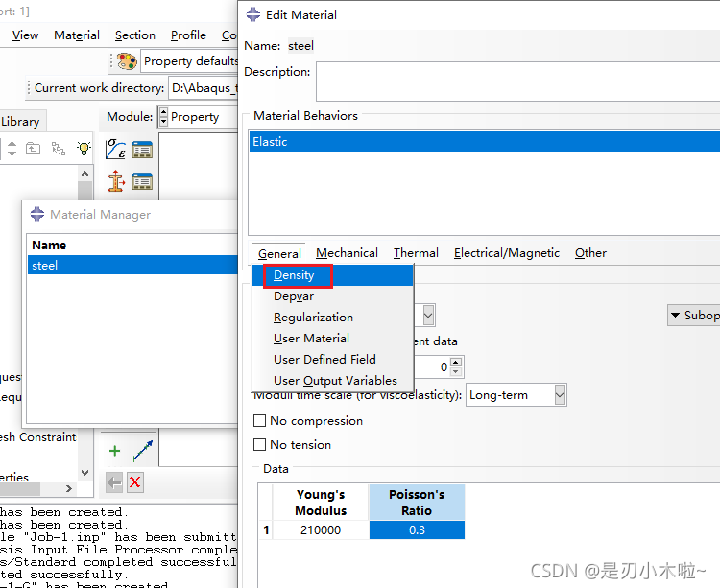720x588 pixels.
Task: Click the gray back arrow icon
Action: (x=114, y=482)
